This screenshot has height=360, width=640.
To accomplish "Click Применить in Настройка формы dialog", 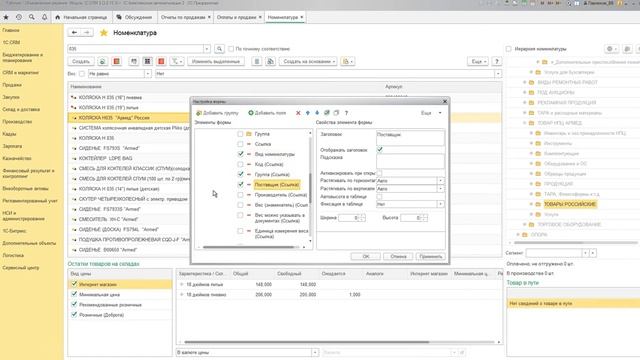I will point(431,257).
